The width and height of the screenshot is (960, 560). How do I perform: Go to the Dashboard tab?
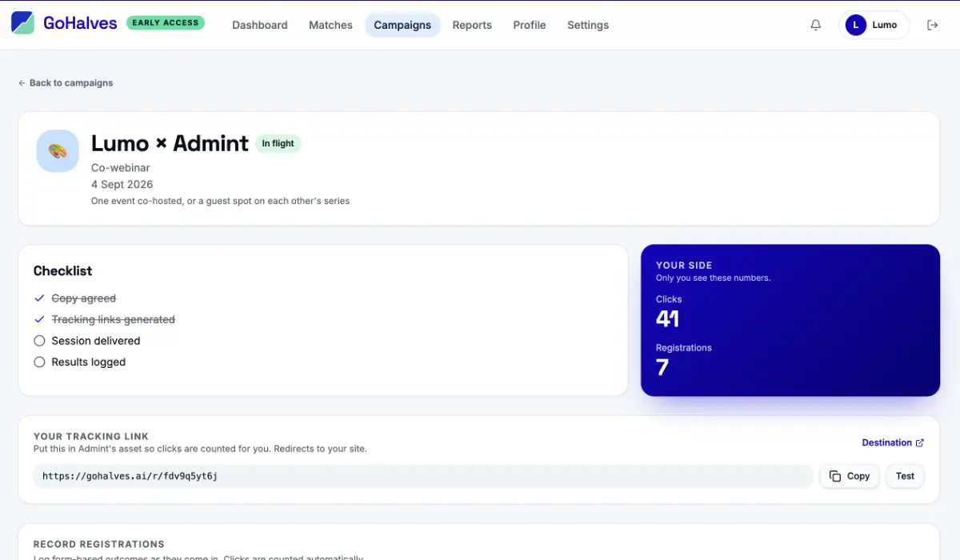coord(260,25)
